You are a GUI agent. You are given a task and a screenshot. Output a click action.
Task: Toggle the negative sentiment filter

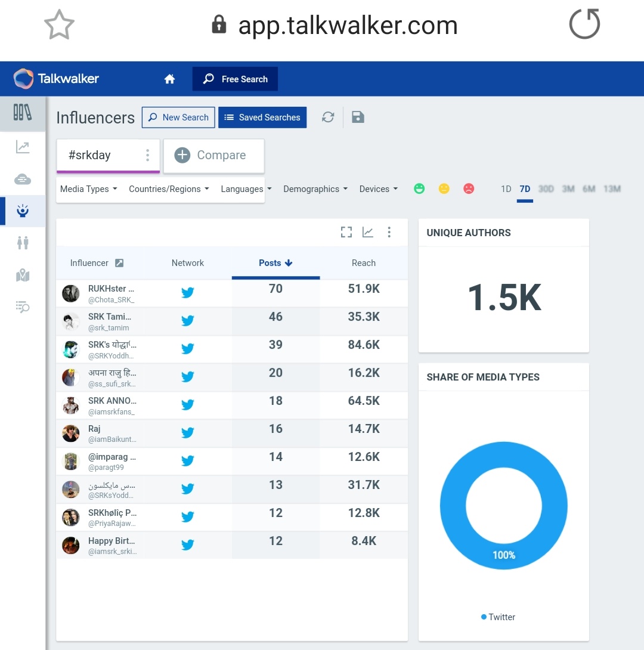[x=469, y=188]
